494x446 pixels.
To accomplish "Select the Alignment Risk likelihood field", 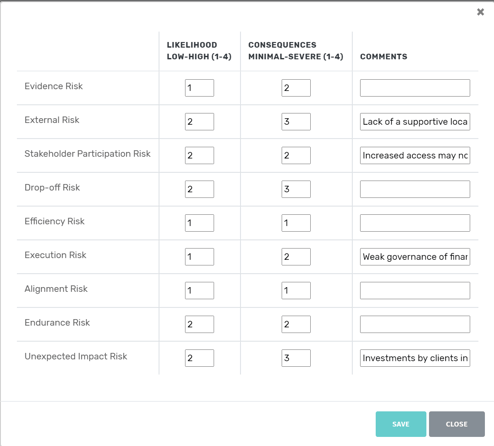I will click(199, 290).
